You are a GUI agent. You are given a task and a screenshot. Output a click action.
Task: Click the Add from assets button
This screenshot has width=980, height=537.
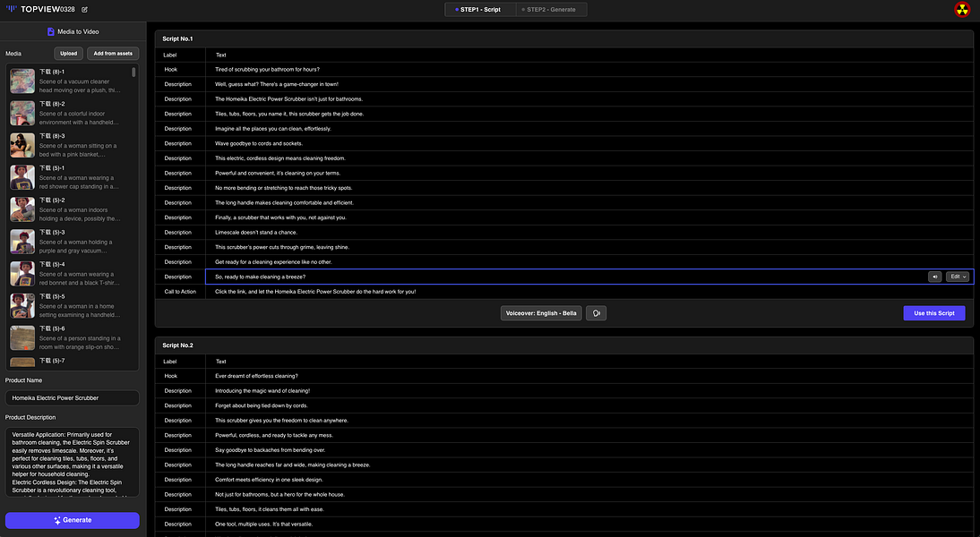(x=113, y=53)
